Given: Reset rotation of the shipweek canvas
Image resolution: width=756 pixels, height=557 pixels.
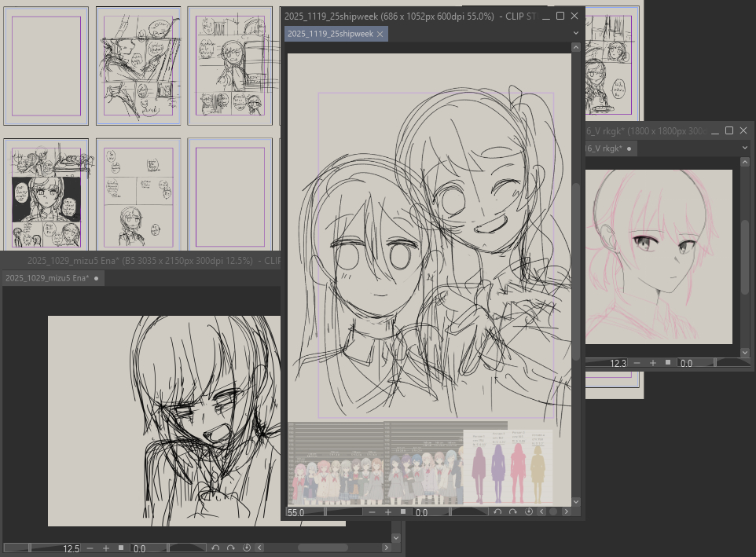Looking at the screenshot, I should pyautogui.click(x=529, y=512).
